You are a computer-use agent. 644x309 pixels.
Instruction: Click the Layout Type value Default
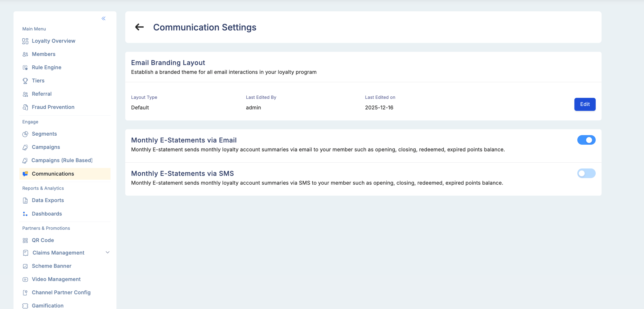140,108
